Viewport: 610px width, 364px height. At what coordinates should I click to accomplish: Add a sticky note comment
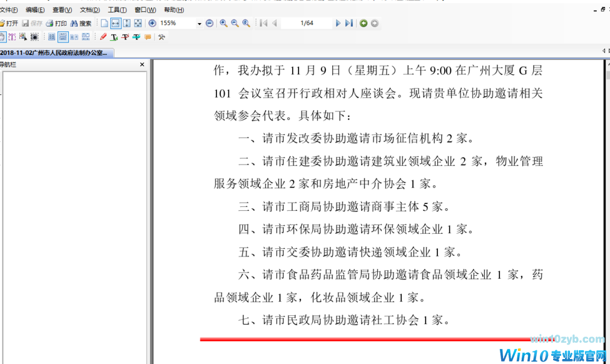[148, 36]
